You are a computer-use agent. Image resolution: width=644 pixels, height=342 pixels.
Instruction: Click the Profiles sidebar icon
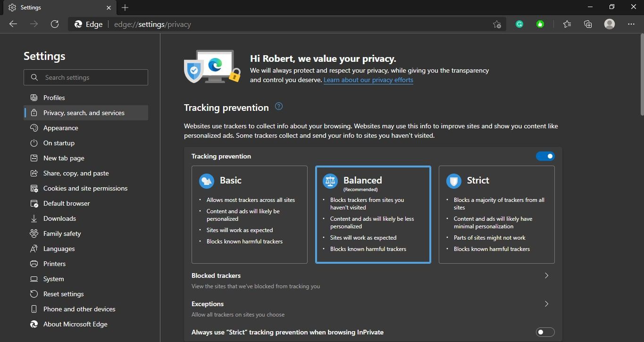click(34, 98)
